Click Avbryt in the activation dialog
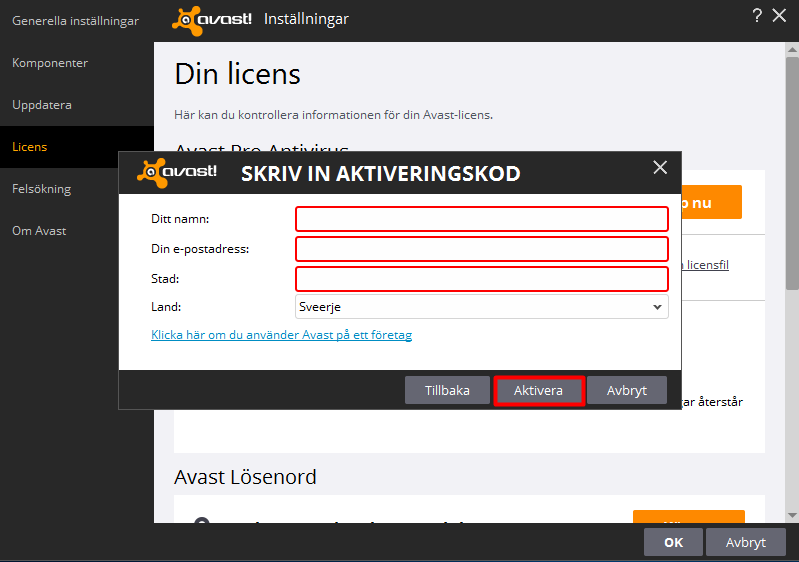Screen dimensions: 799x562 [x=627, y=390]
